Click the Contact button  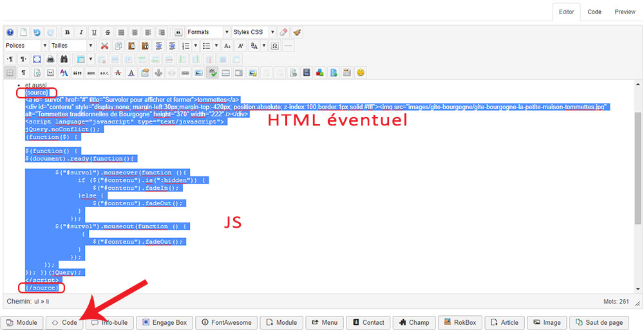[368, 323]
